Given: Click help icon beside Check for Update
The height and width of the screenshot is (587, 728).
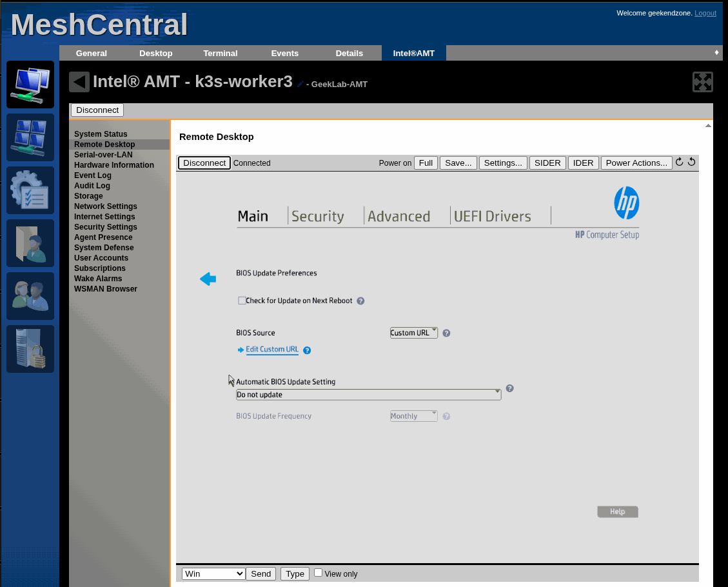Looking at the screenshot, I should tap(360, 301).
